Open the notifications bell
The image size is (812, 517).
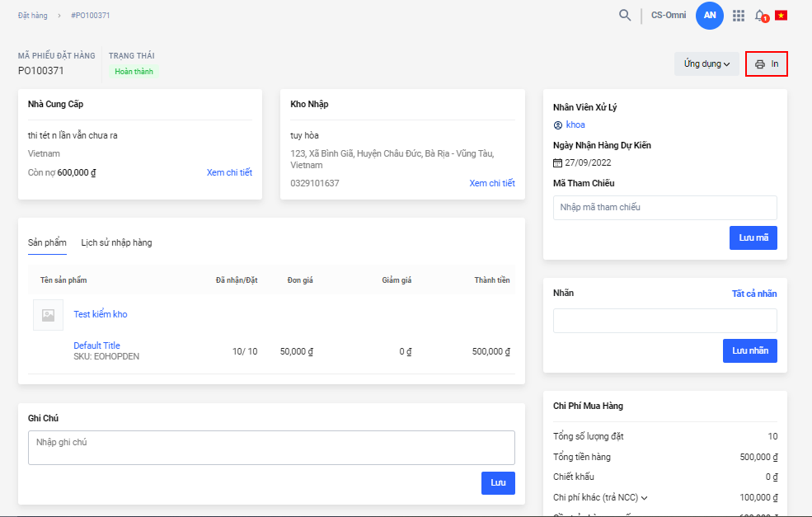(x=760, y=16)
